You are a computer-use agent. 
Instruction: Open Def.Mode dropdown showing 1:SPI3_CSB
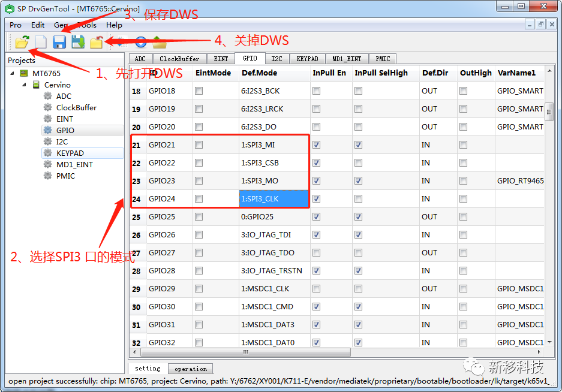pyautogui.click(x=274, y=162)
